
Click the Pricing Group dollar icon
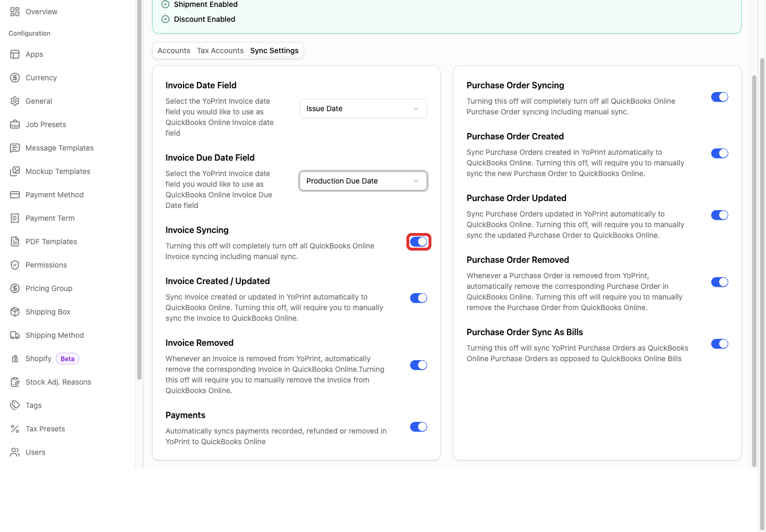(x=15, y=288)
